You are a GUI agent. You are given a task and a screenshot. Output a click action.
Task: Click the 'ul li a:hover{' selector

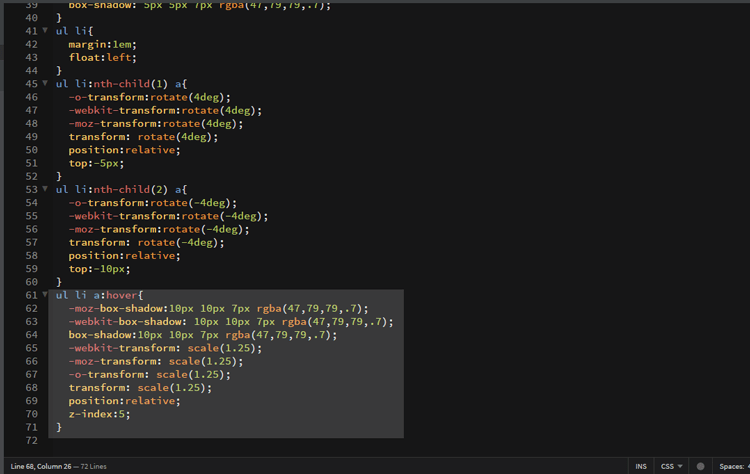(x=99, y=296)
